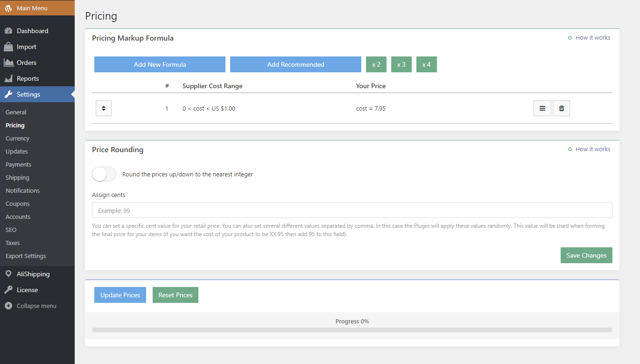Image resolution: width=640 pixels, height=364 pixels.
Task: Click the Import shopping bag icon
Action: [x=8, y=47]
